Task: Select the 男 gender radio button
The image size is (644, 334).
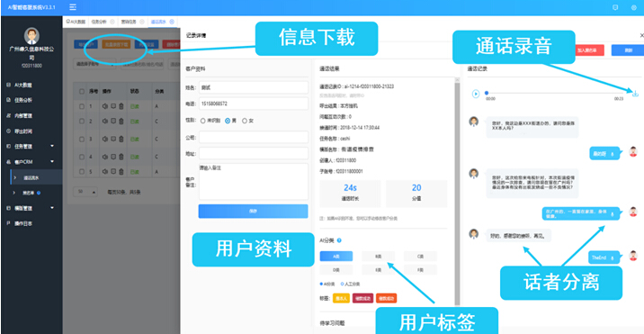Action: pos(228,121)
